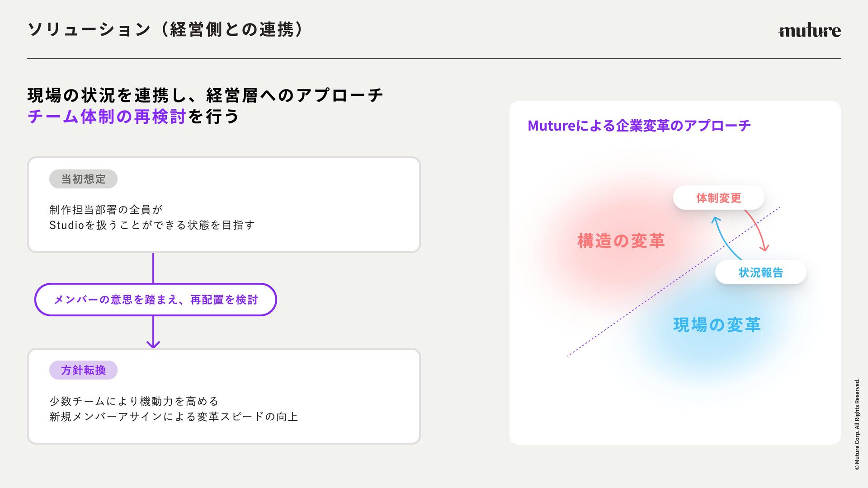Click the vertical copyright notice text
Viewport: 868px width, 488px height.
pos(857,424)
